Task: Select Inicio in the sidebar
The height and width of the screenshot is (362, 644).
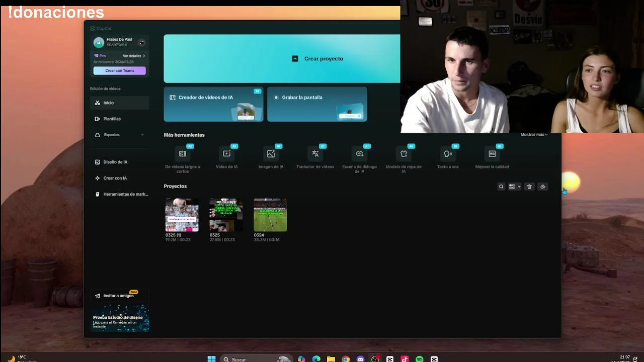Action: pos(120,103)
